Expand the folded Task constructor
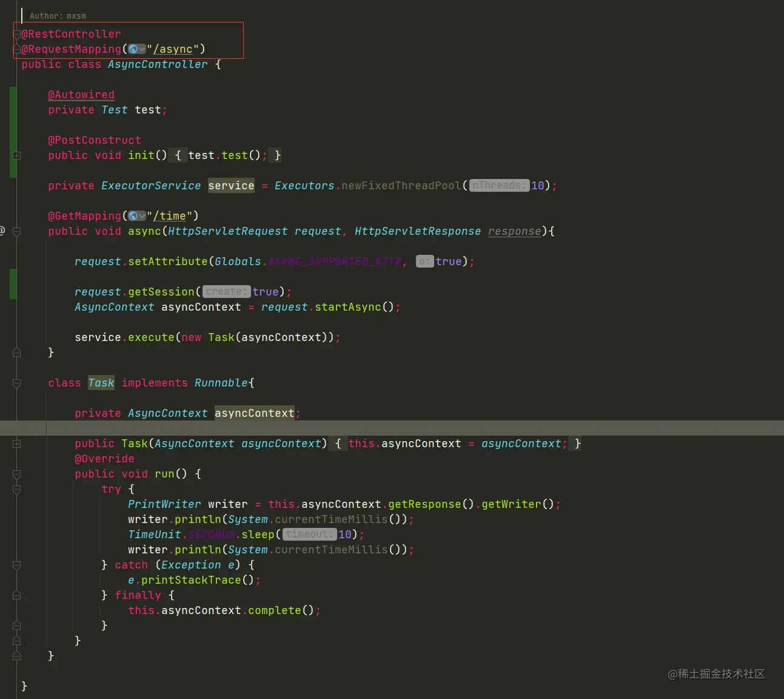784x699 pixels. tap(17, 444)
